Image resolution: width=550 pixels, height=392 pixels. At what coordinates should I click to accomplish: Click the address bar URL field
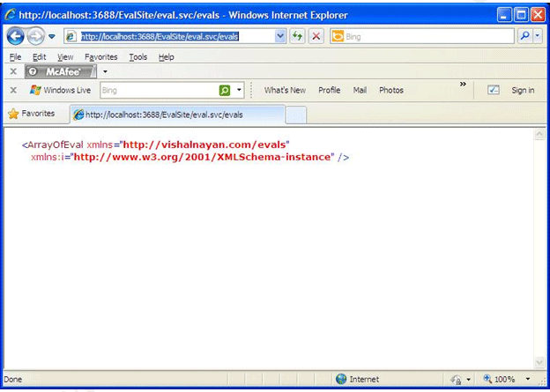[175, 36]
